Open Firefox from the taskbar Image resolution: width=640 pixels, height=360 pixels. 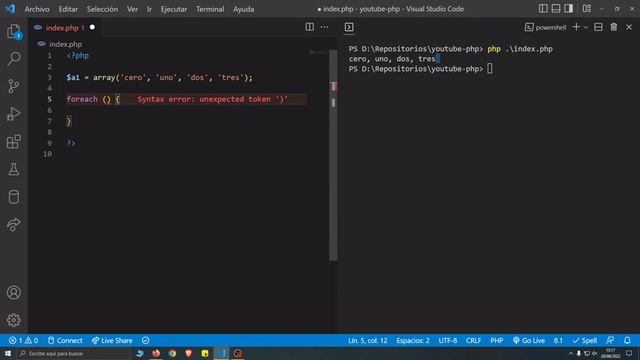coord(156,353)
